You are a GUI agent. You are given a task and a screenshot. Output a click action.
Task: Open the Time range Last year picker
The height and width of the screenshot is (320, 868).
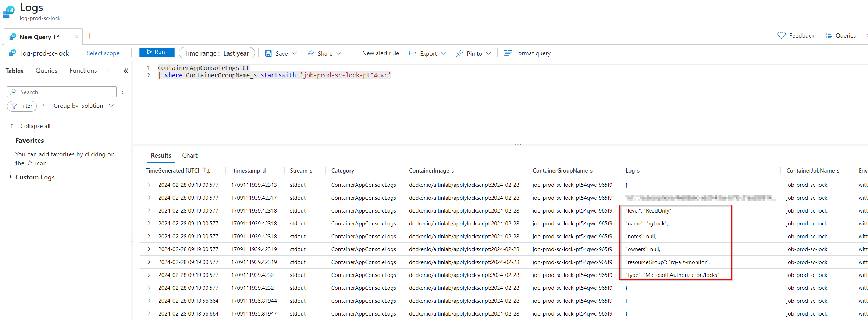pyautogui.click(x=217, y=53)
